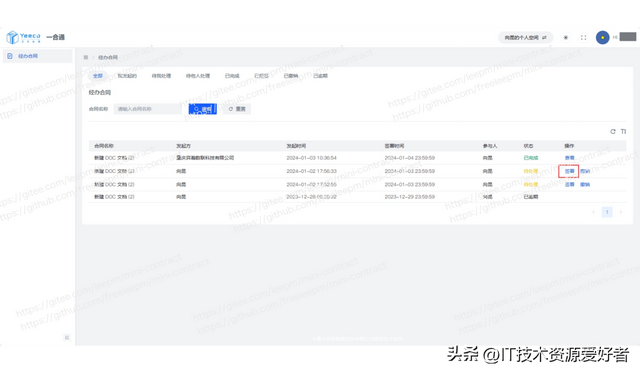Click the 状态 column header
This screenshot has height=373, width=640.
click(x=528, y=146)
